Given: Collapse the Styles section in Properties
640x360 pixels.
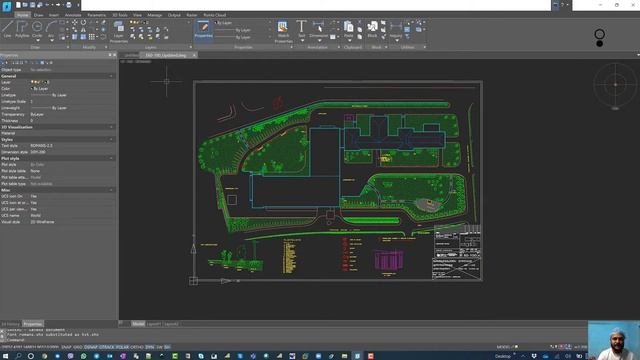Looking at the screenshot, I should point(111,140).
